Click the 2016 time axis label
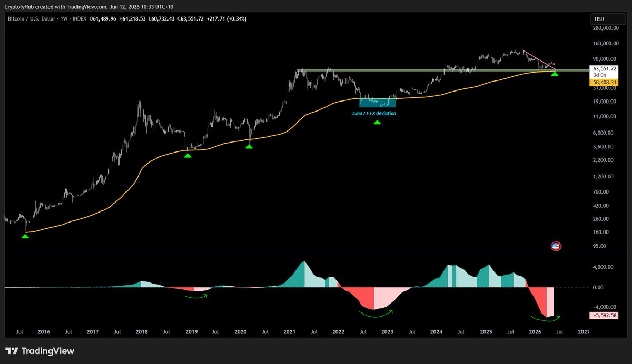 (44, 332)
